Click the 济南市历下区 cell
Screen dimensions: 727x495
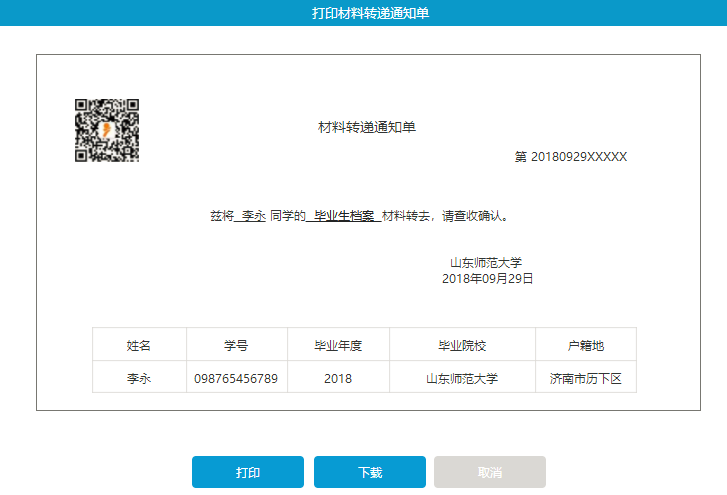585,379
